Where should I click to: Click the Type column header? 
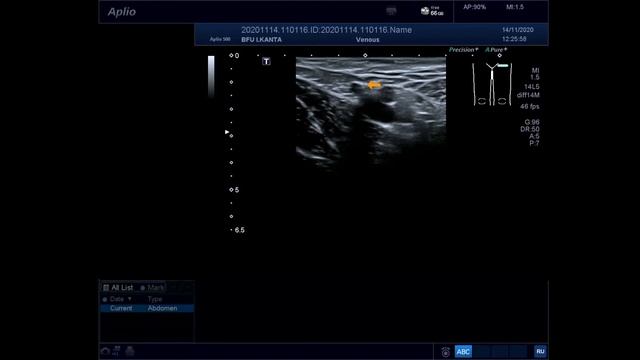tap(155, 299)
